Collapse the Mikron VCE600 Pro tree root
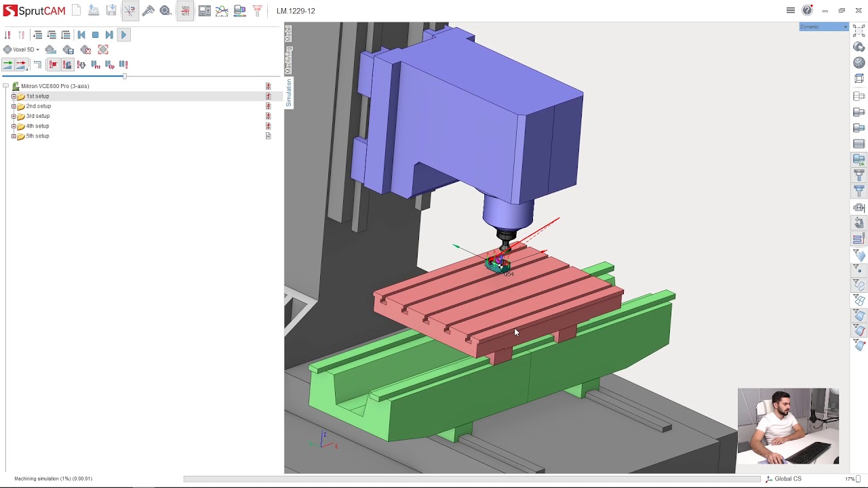This screenshot has width=868, height=488. coord(5,86)
